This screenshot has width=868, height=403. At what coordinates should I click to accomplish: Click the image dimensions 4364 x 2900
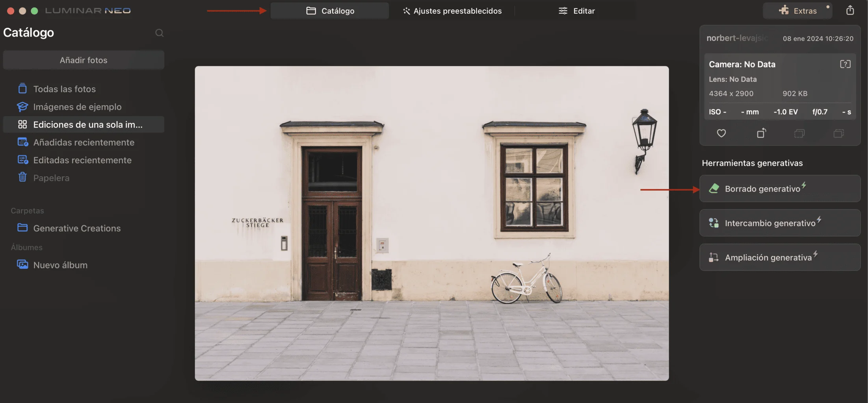[x=731, y=94]
